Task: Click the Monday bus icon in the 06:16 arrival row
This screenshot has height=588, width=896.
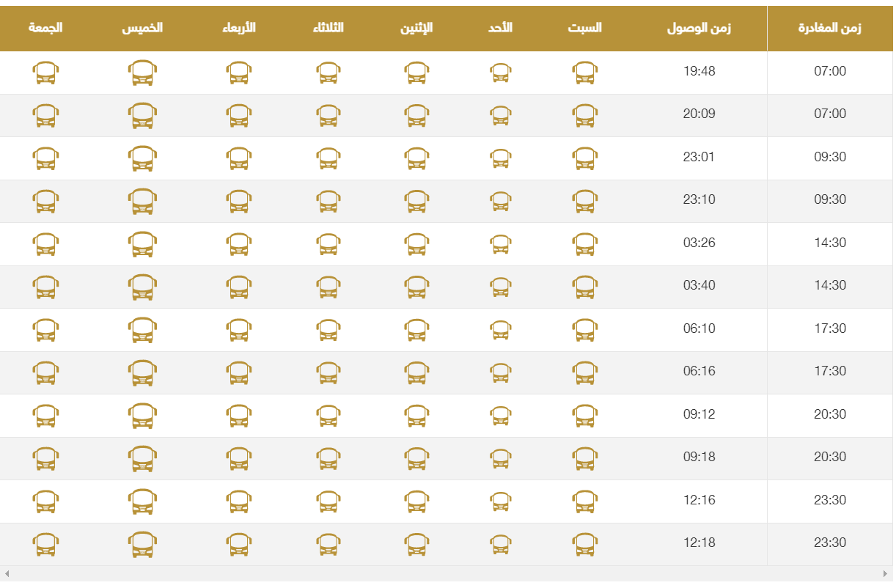Action: coord(416,372)
